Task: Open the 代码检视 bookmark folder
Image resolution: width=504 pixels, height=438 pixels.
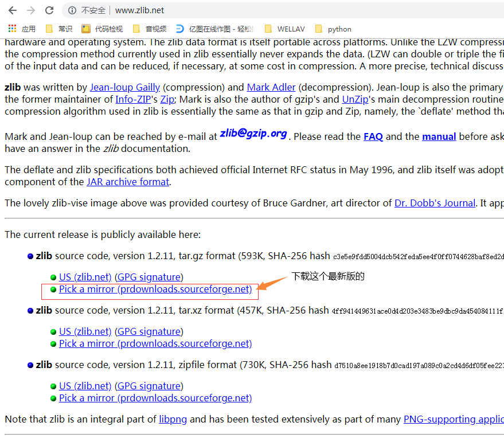Action: (102, 29)
